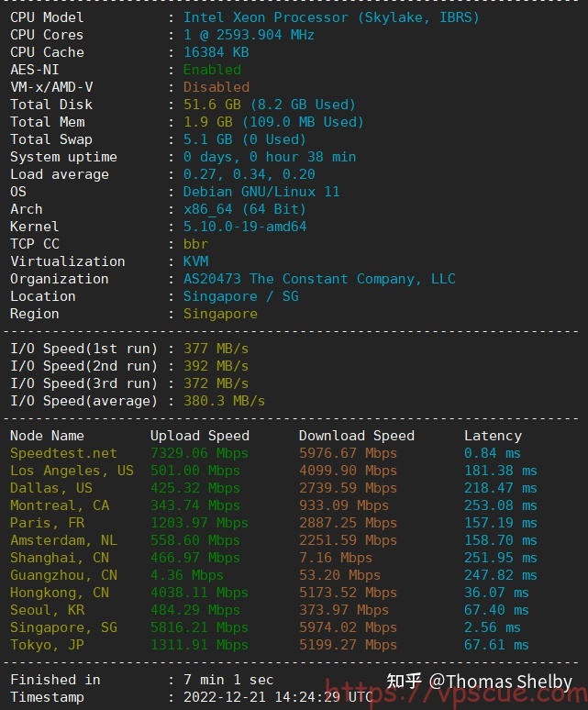
Task: Select the AES-NI Enabled status
Action: (212, 70)
